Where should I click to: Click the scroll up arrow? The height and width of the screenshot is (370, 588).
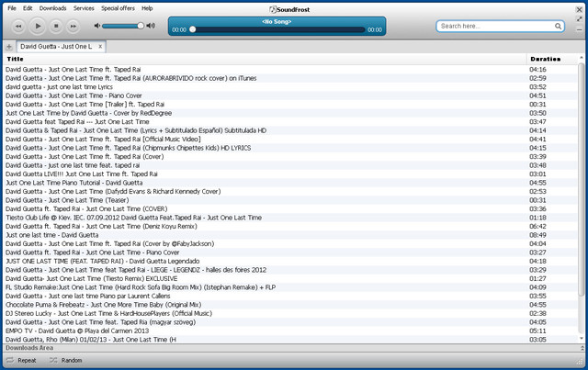click(x=582, y=58)
